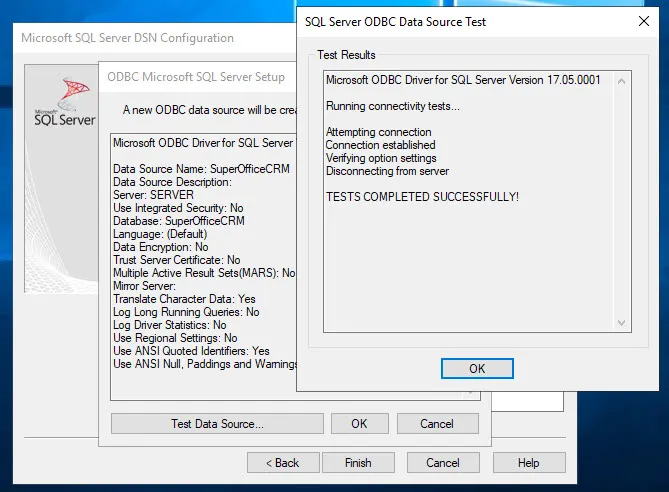Go back with the < Back button
The image size is (669, 492).
(281, 463)
